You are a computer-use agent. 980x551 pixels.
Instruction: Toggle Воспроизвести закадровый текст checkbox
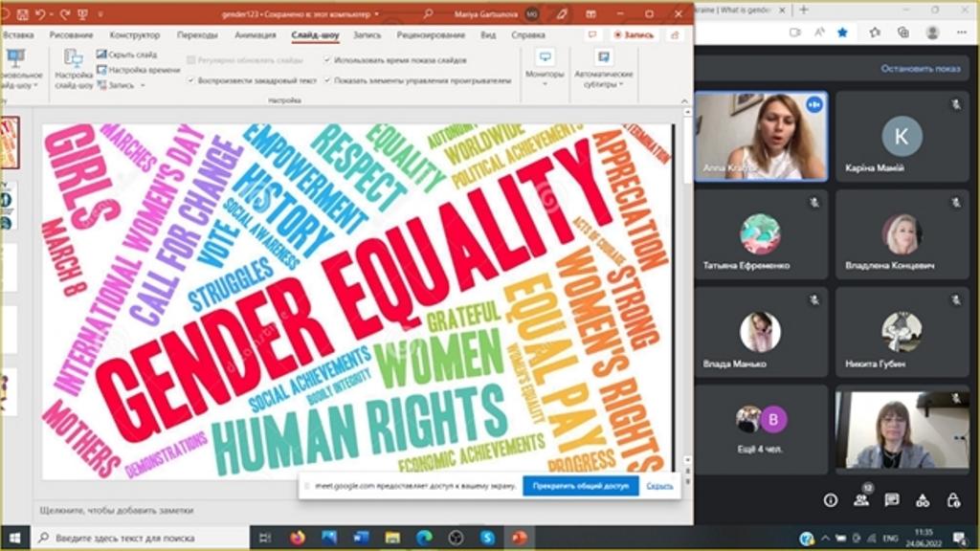[191, 80]
